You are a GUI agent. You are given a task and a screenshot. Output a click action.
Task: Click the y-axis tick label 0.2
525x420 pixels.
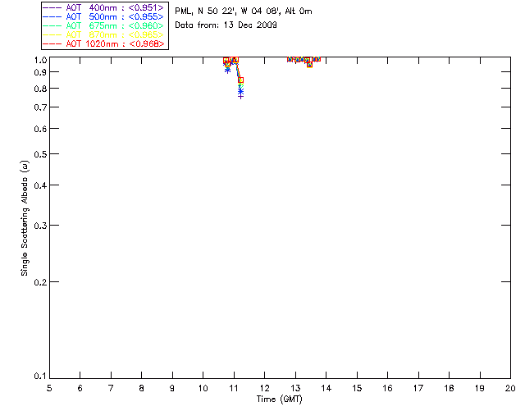40,282
